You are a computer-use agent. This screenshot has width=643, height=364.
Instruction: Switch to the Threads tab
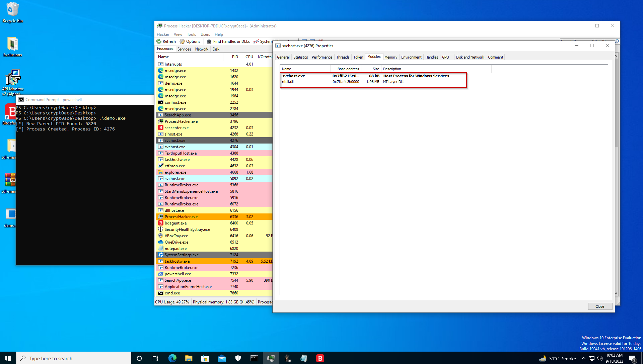pos(343,57)
